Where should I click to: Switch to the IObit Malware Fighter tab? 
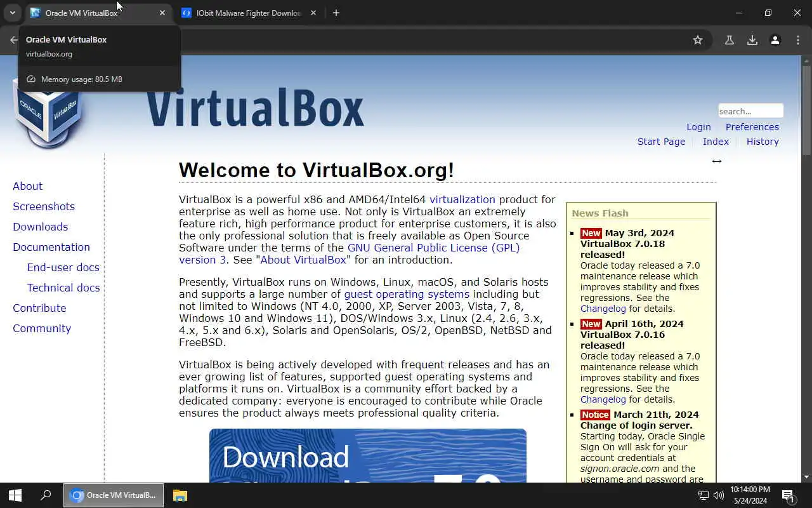(x=249, y=13)
